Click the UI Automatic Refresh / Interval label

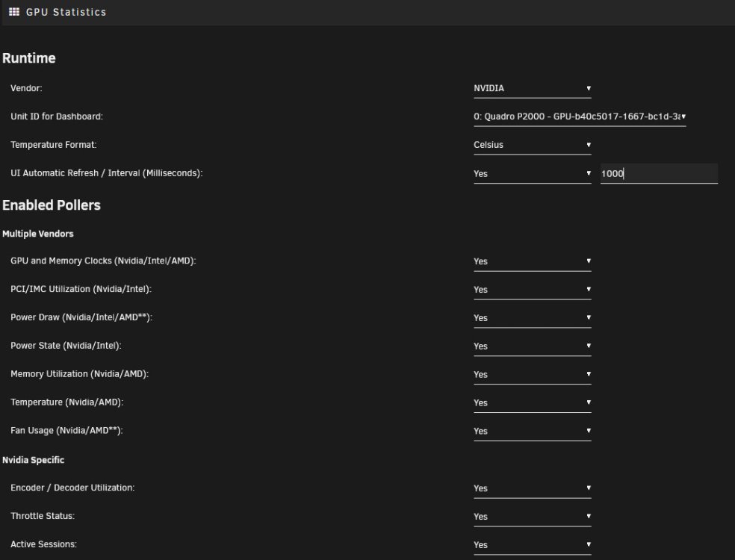click(x=106, y=173)
